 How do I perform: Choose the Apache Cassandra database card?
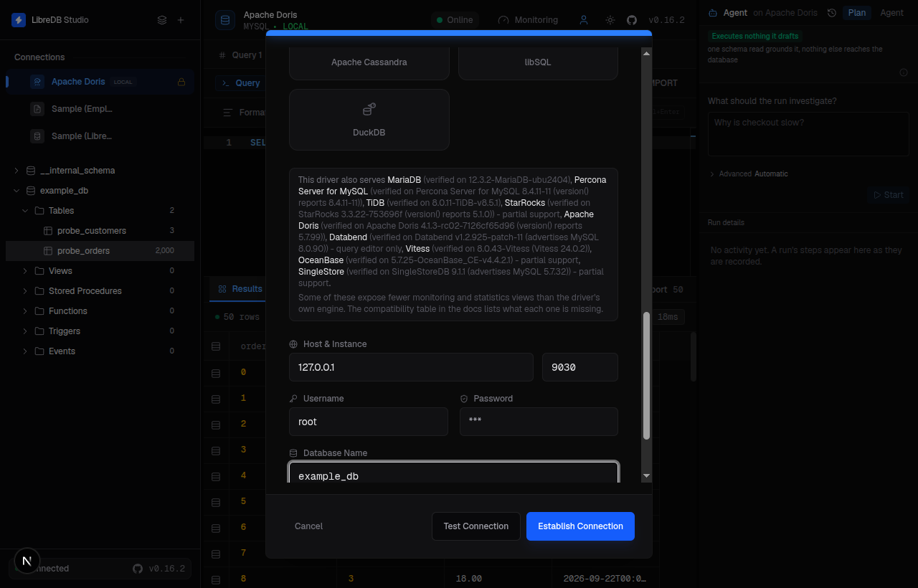click(369, 62)
